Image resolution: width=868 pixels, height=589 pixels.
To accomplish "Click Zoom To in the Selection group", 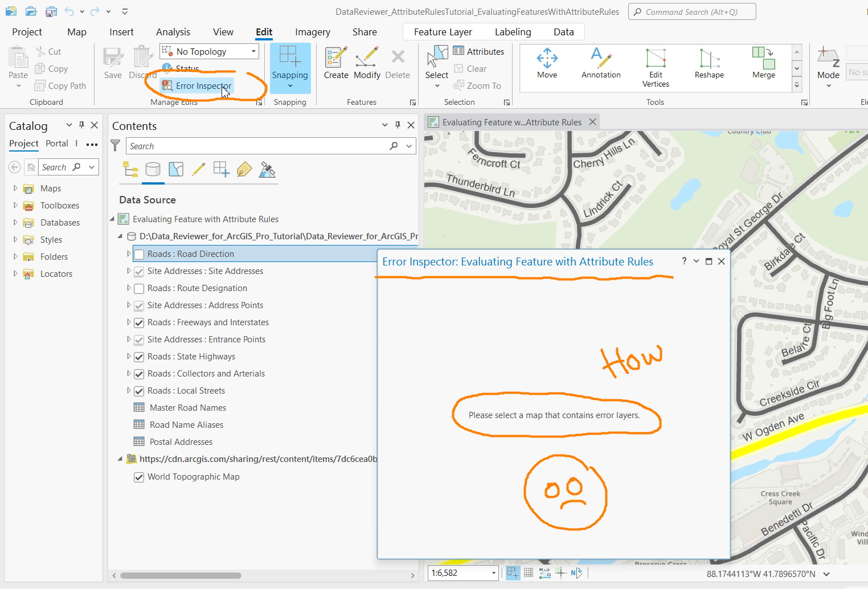I will [478, 85].
